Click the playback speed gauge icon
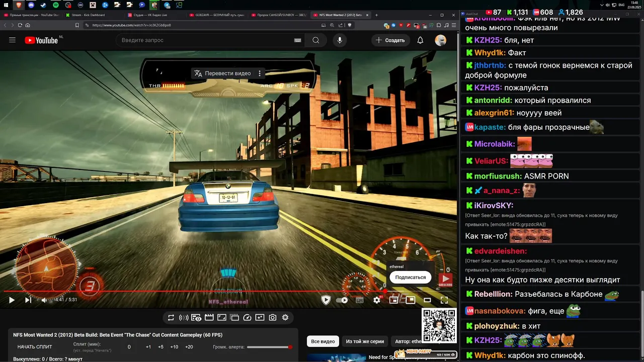644x362 pixels. click(x=247, y=318)
